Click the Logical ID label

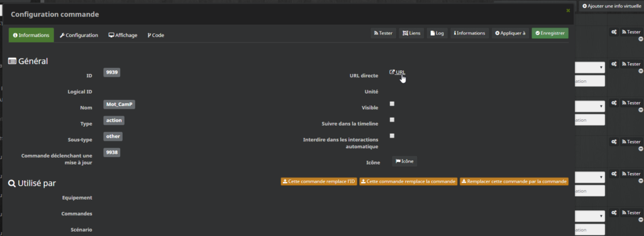pyautogui.click(x=80, y=92)
